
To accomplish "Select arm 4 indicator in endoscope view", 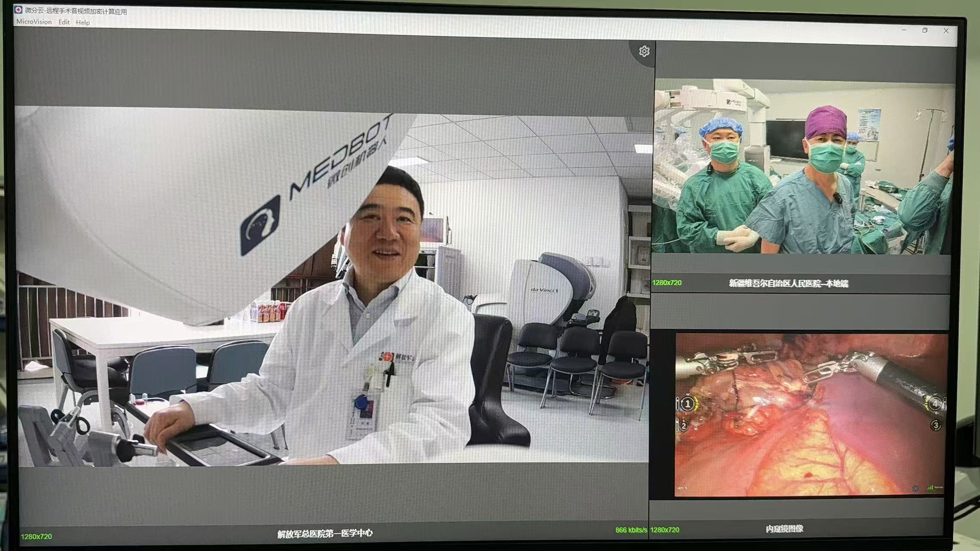I will 934,403.
